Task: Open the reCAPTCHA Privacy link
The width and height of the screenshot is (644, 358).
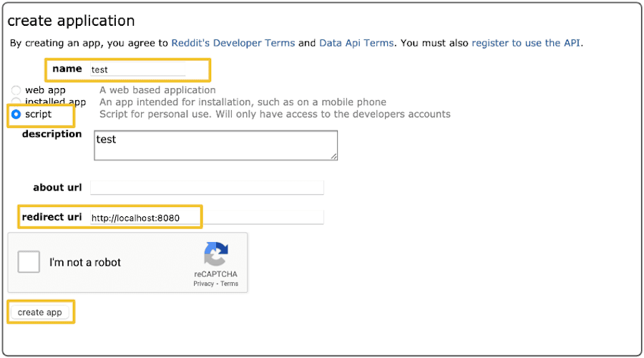Action: point(203,284)
